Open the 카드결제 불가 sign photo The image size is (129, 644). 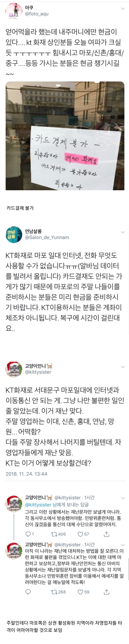[x=65, y=136]
